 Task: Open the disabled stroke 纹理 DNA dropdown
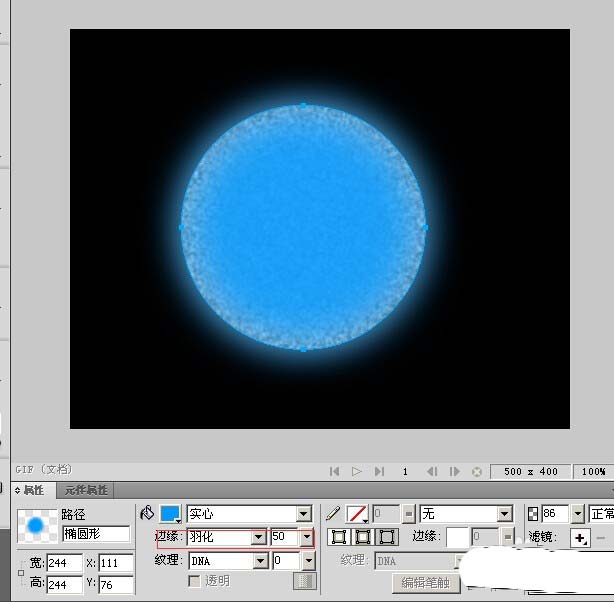[x=419, y=561]
